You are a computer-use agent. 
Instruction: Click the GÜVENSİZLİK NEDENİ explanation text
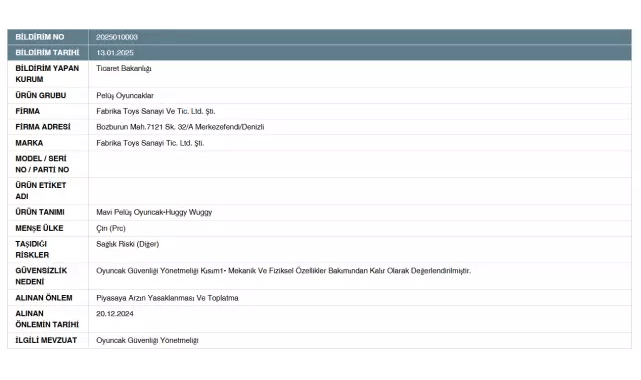(283, 271)
